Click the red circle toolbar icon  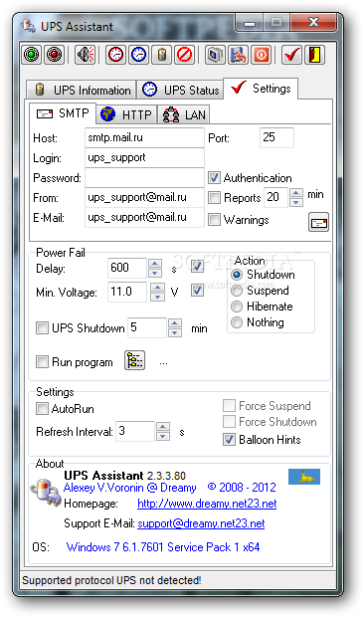click(55, 55)
